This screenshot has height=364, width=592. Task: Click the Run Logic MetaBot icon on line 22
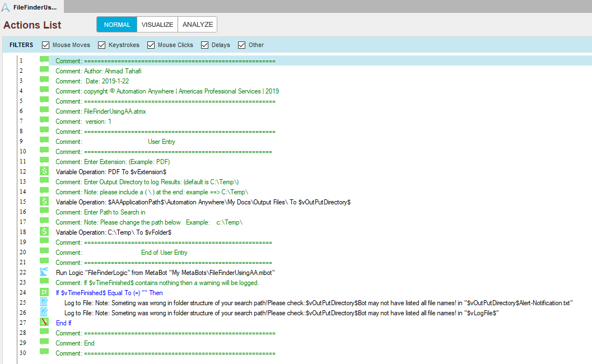click(x=44, y=272)
